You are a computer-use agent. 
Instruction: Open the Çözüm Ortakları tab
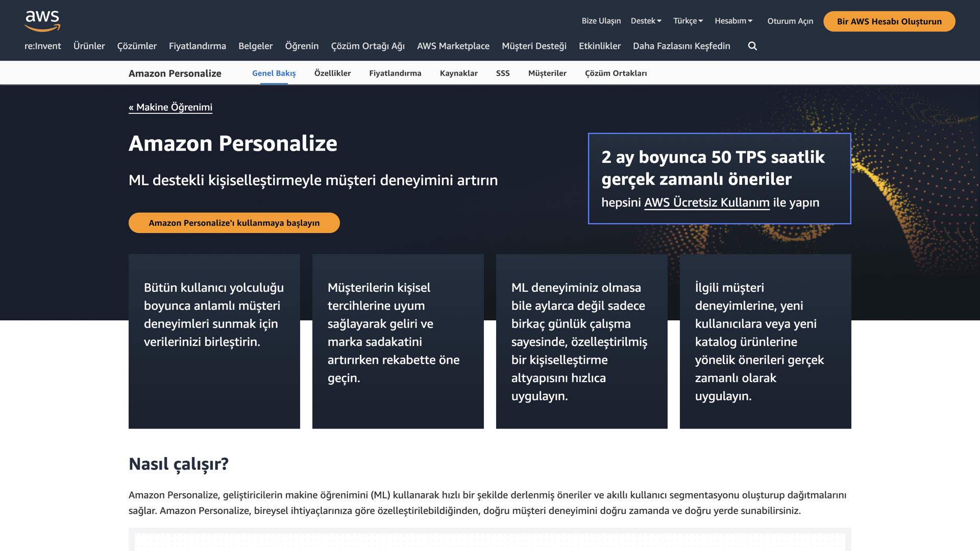[615, 73]
